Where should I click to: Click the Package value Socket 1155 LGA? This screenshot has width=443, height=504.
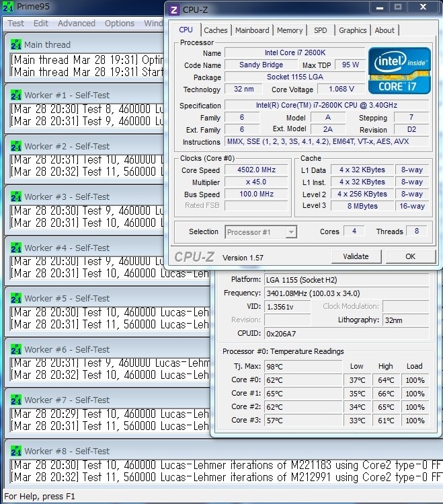pyautogui.click(x=294, y=77)
